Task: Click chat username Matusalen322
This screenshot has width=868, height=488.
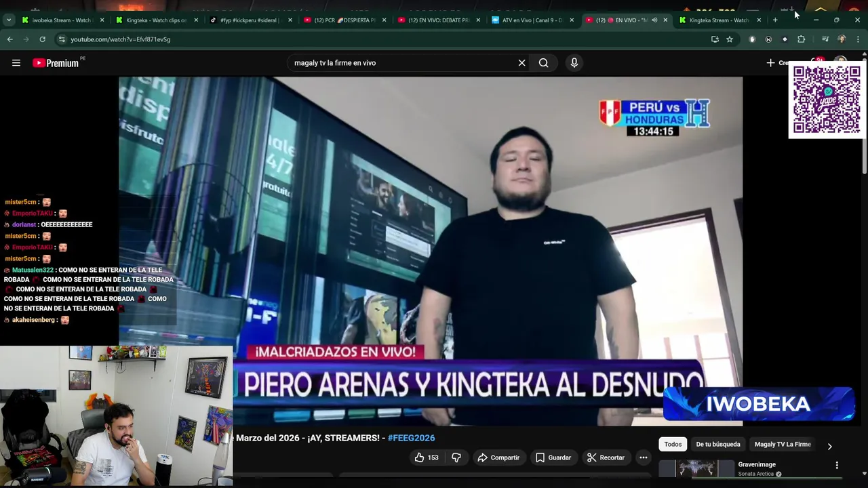Action: coord(32,270)
